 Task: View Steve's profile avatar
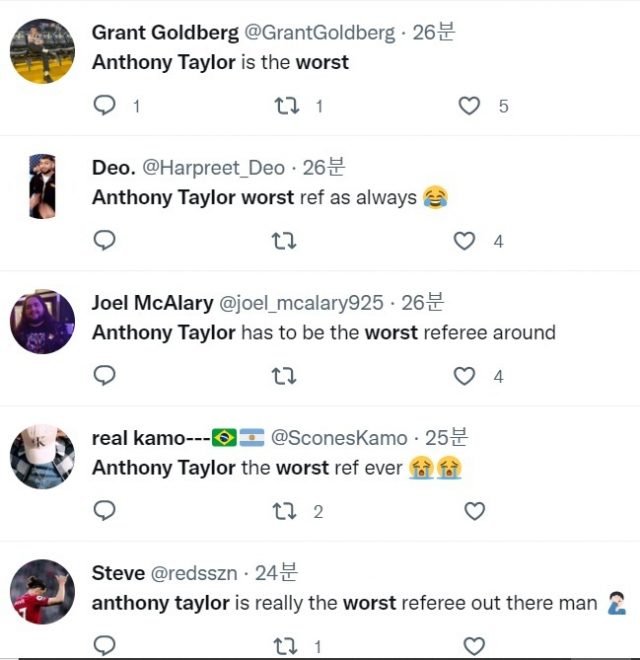[x=42, y=592]
